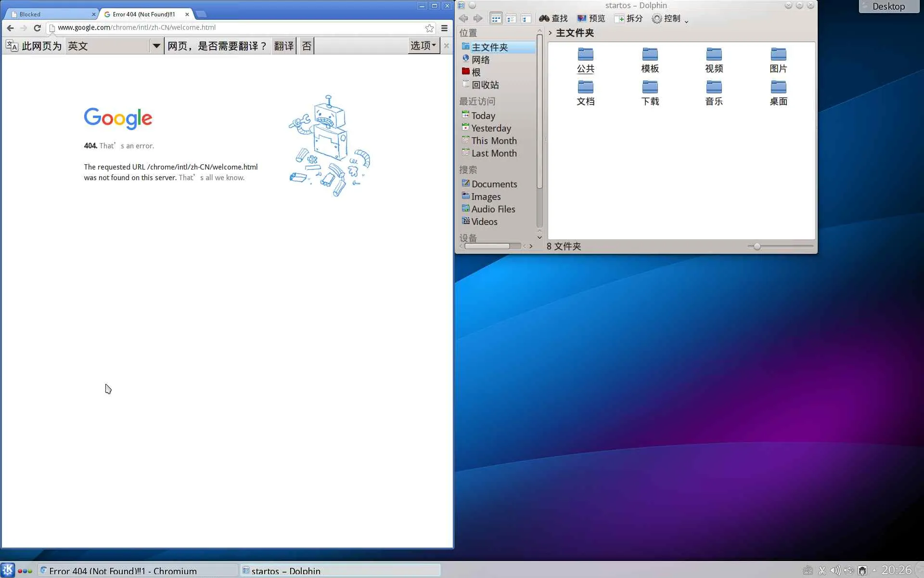The width and height of the screenshot is (924, 578).
Task: Click Chromium reload page icon
Action: (x=37, y=28)
